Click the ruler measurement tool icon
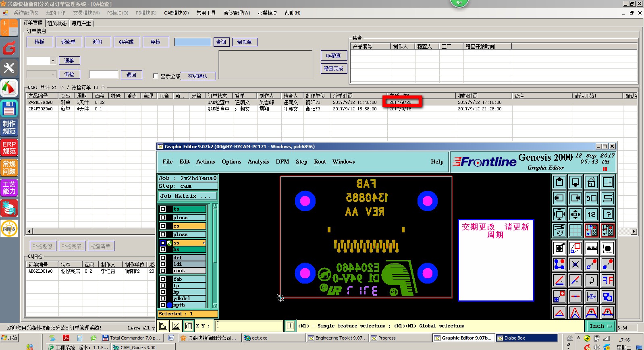This screenshot has height=350, width=644. click(x=592, y=248)
